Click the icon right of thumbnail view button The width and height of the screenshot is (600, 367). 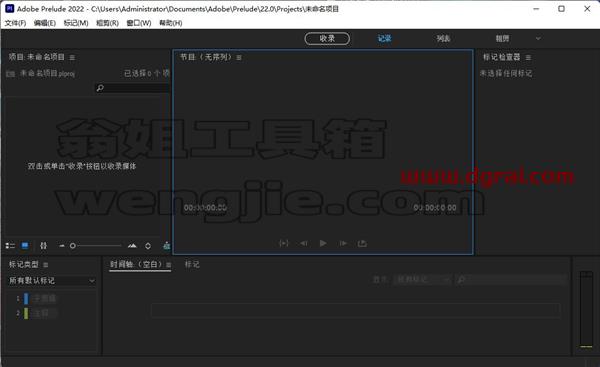44,246
